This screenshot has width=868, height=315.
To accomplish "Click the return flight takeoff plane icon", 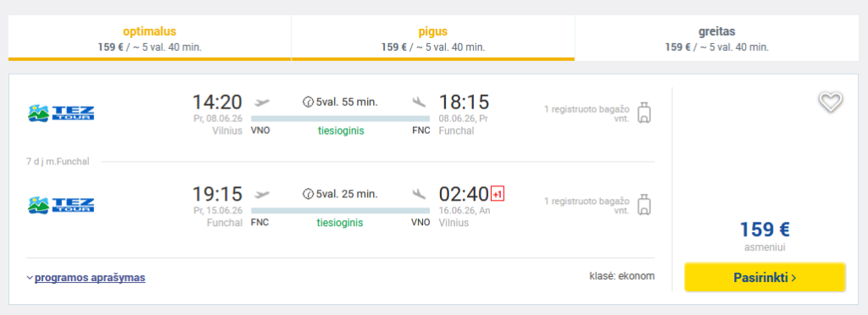I will (262, 194).
